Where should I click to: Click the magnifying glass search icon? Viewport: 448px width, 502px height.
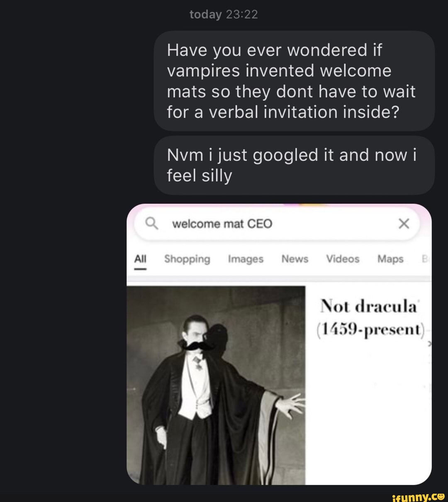pyautogui.click(x=152, y=224)
